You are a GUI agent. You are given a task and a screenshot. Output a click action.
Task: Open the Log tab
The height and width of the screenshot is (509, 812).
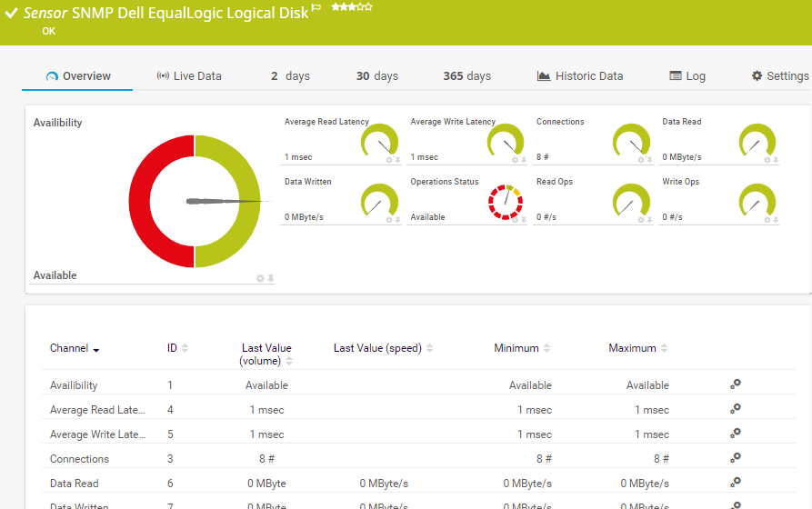[x=687, y=76]
